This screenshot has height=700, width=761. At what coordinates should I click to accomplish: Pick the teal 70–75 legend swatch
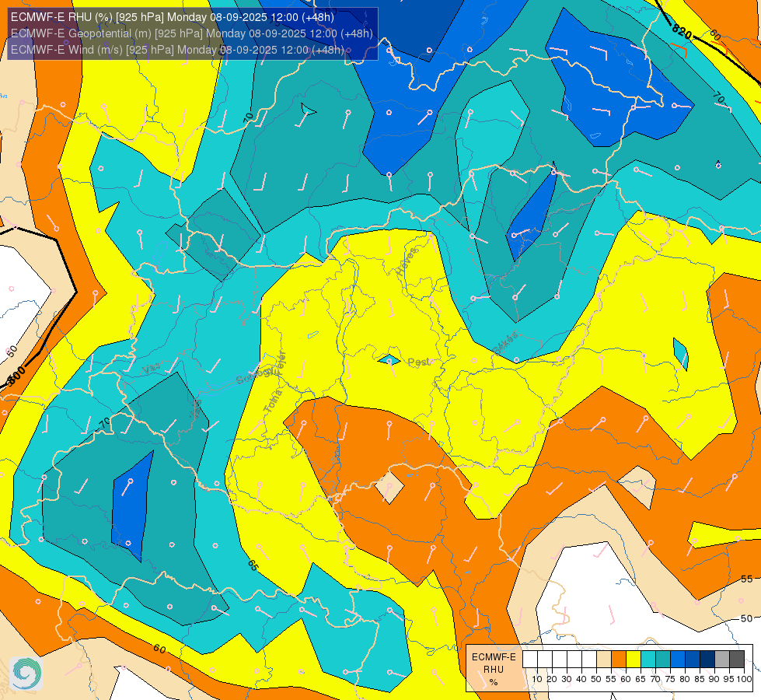click(663, 660)
